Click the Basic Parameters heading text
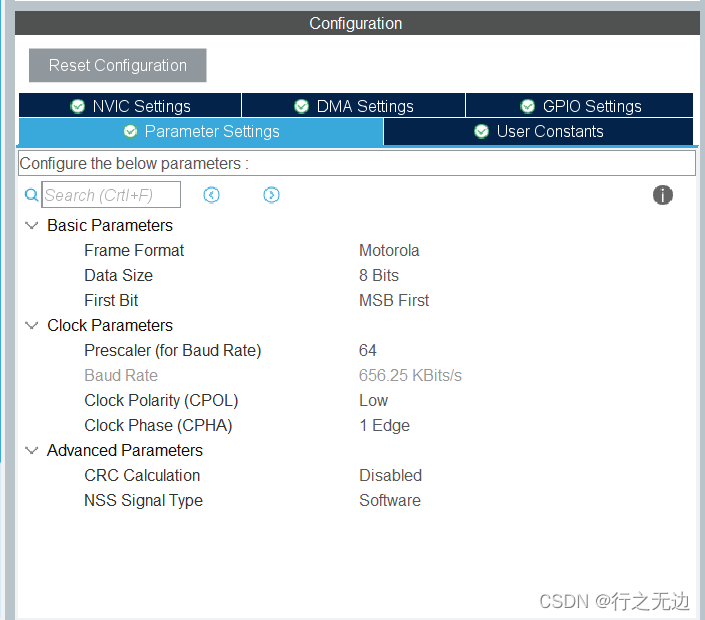The width and height of the screenshot is (705, 620). pos(110,225)
